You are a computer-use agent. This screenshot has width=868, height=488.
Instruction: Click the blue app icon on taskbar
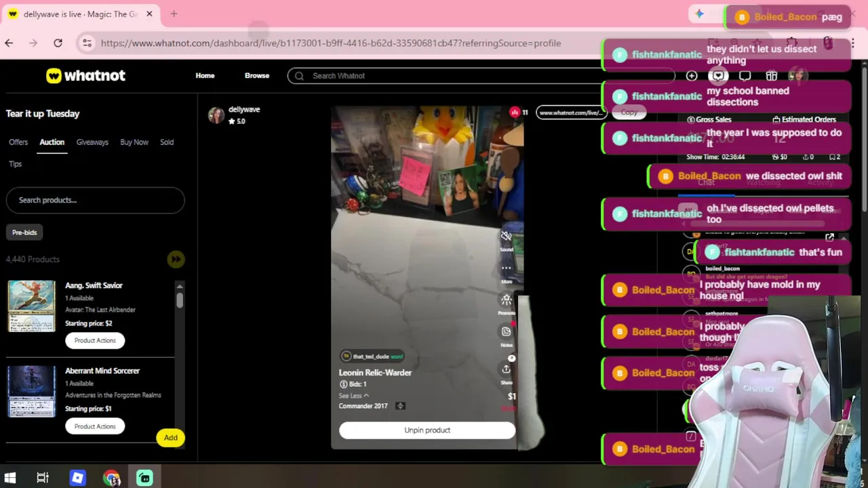tap(77, 478)
